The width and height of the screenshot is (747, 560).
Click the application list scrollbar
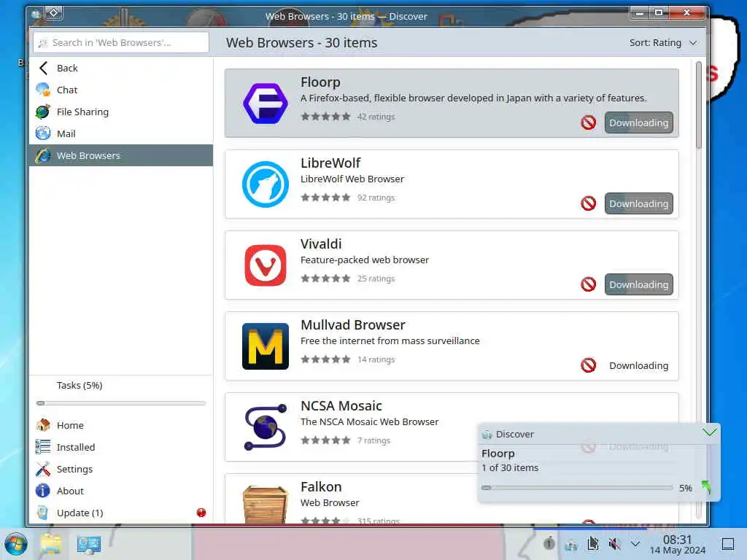pos(698,105)
